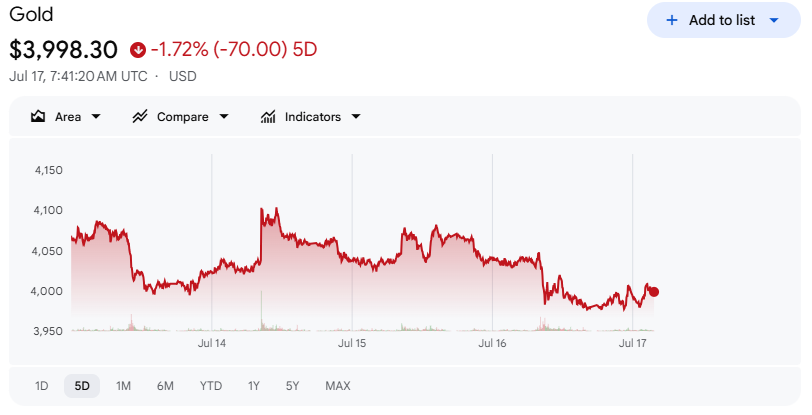Image resolution: width=812 pixels, height=415 pixels.
Task: Click the red current-price dot on chart
Action: click(x=654, y=292)
